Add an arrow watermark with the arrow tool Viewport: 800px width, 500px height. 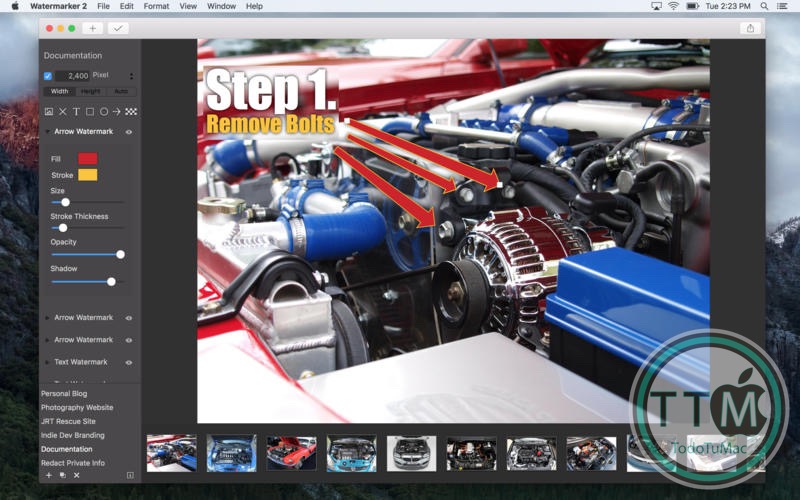click(x=117, y=112)
